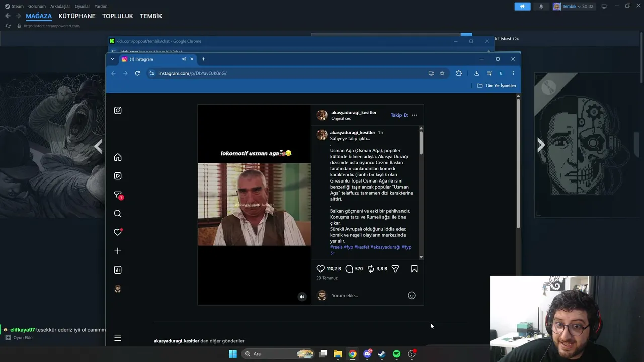Open akasyaduragi_kesitler profile from post header
The width and height of the screenshot is (644, 362).
click(x=354, y=112)
